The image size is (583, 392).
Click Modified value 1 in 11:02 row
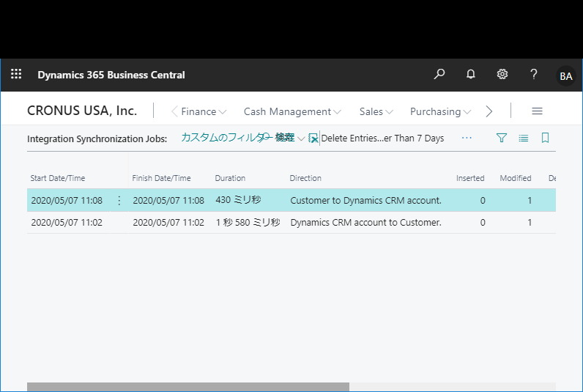coord(530,223)
